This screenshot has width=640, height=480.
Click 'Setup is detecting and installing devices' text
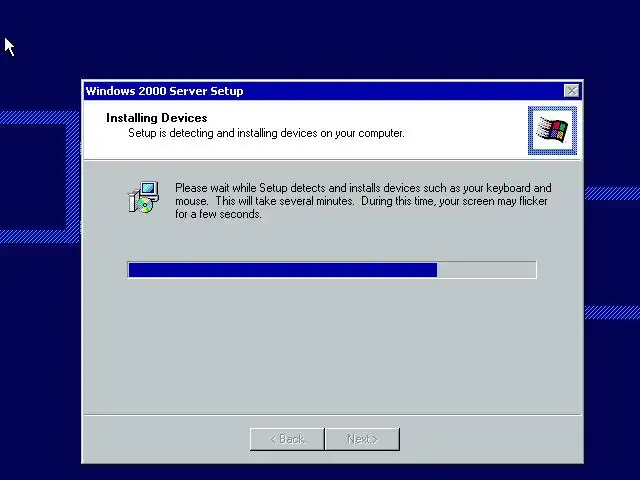click(266, 133)
